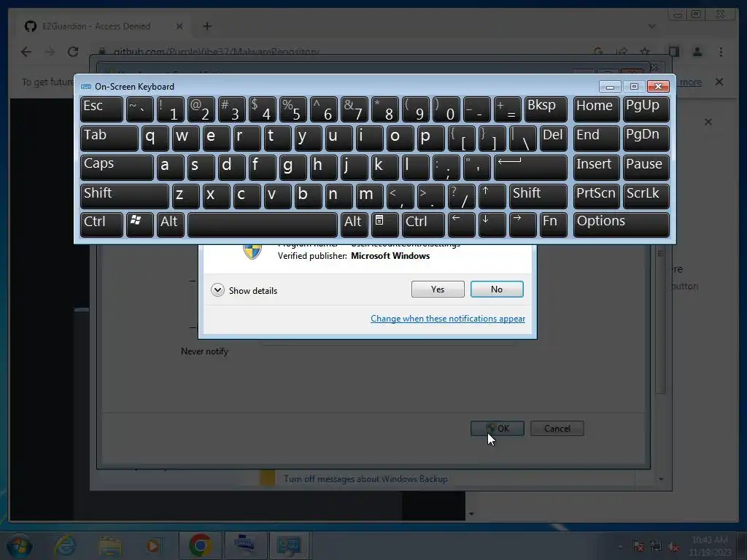Tap the equals plus key on keyboard
747x560 pixels.
point(508,109)
